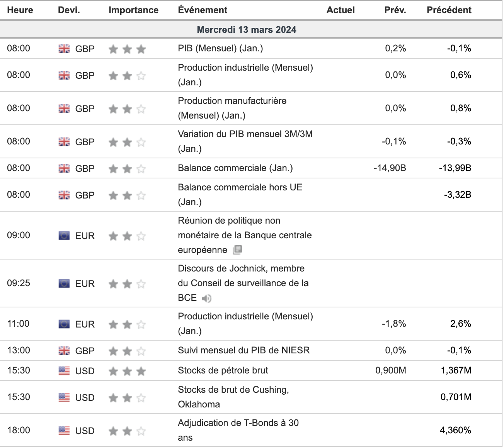
Task: Click the US flag in Stocks de pétrole brut row
Action: tap(64, 371)
